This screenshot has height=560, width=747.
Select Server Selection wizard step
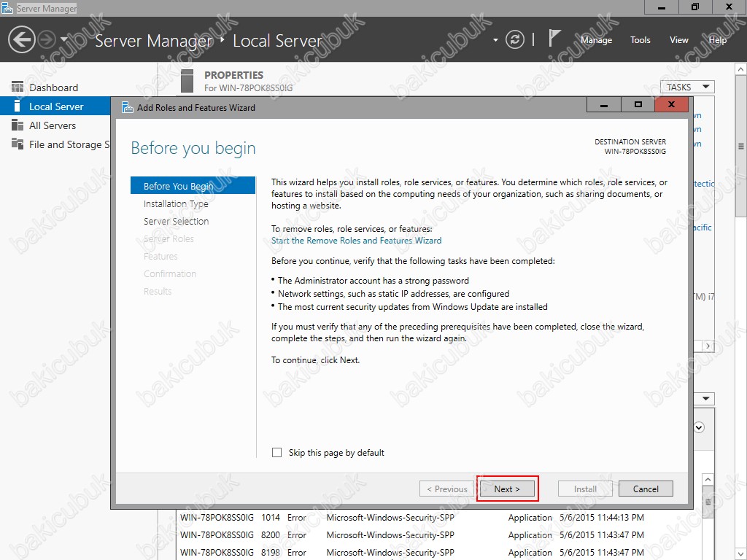coord(176,222)
